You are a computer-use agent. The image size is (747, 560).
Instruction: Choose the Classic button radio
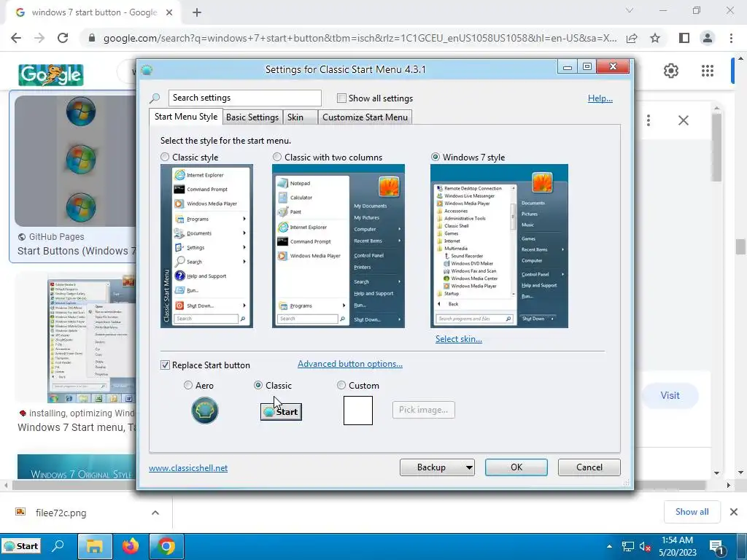[258, 385]
